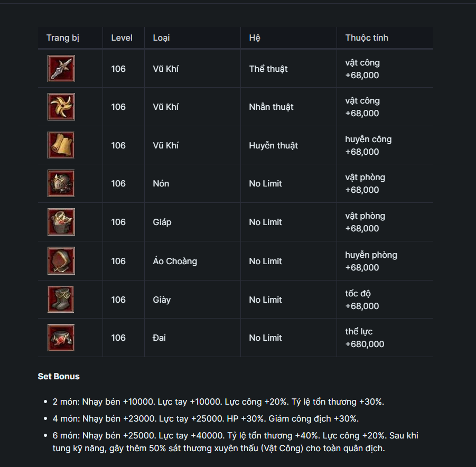Click the Level column header

tap(122, 38)
